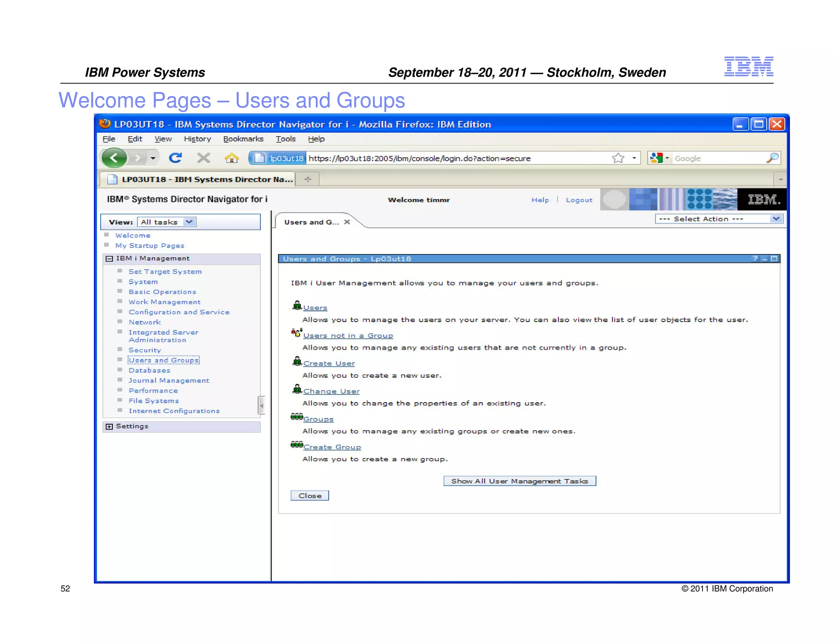Maximize the Users and Groups portlet
This screenshot has height=644, width=834.
(774, 258)
